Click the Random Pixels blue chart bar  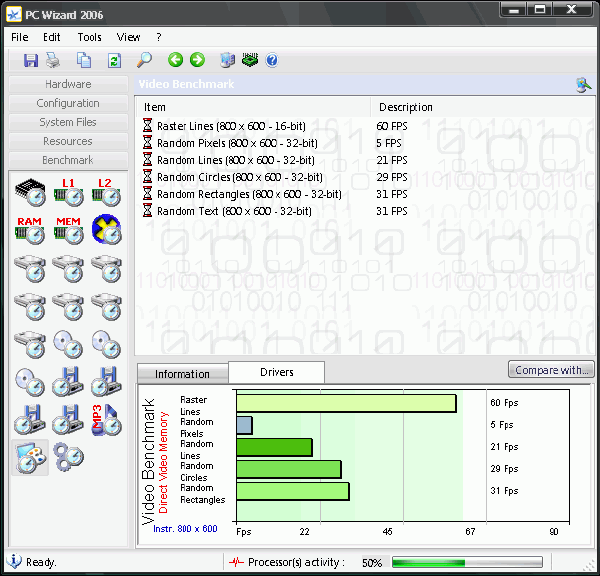point(244,425)
